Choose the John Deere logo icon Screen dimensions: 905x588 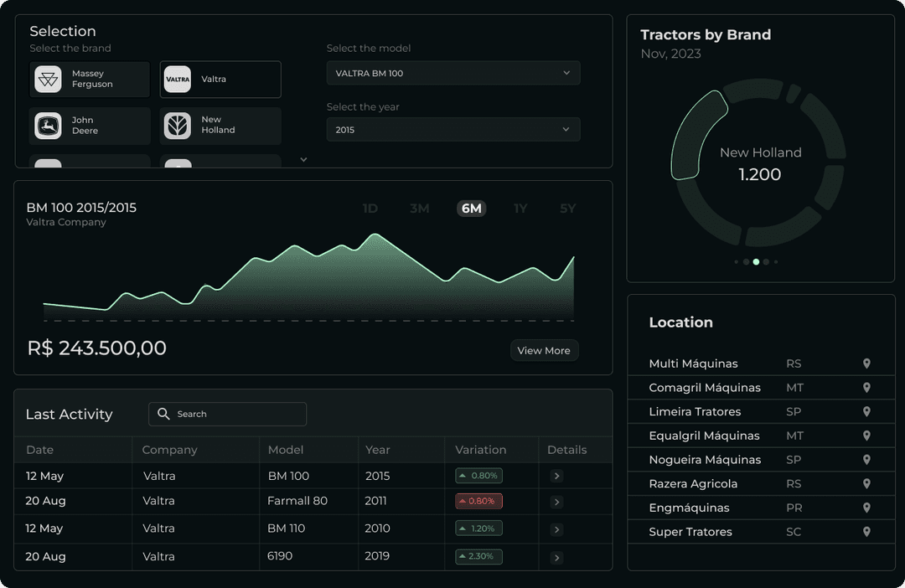point(48,126)
